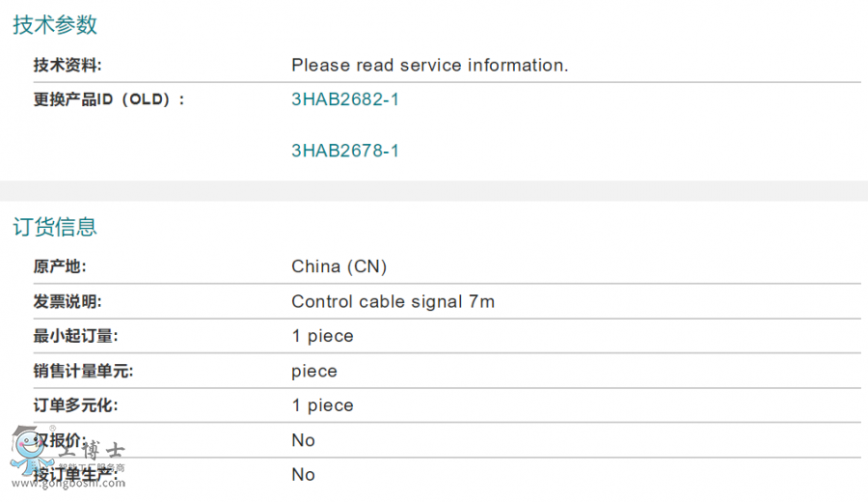Click the 'Please read service information.' text
This screenshot has width=868, height=502.
[430, 66]
